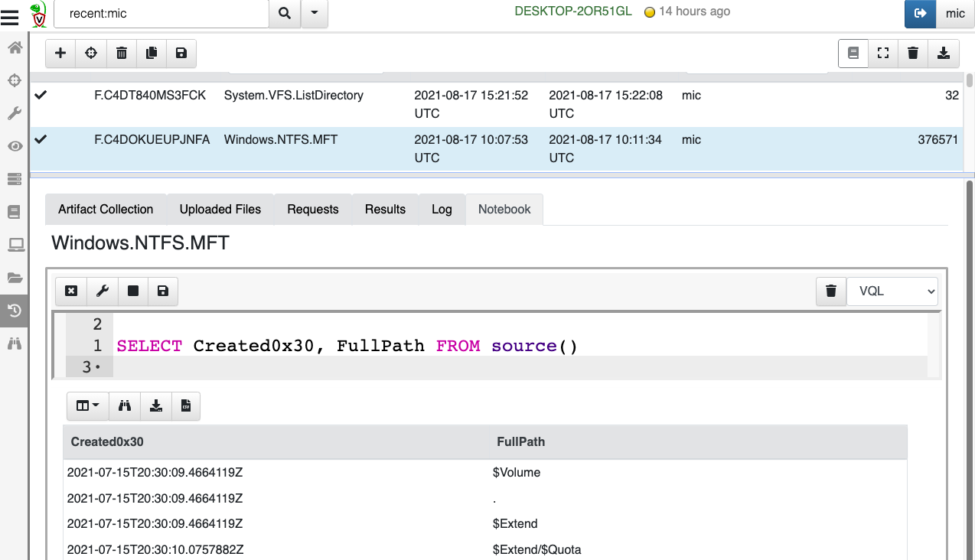Click the search magnifier button
The height and width of the screenshot is (560, 975).
(x=285, y=13)
